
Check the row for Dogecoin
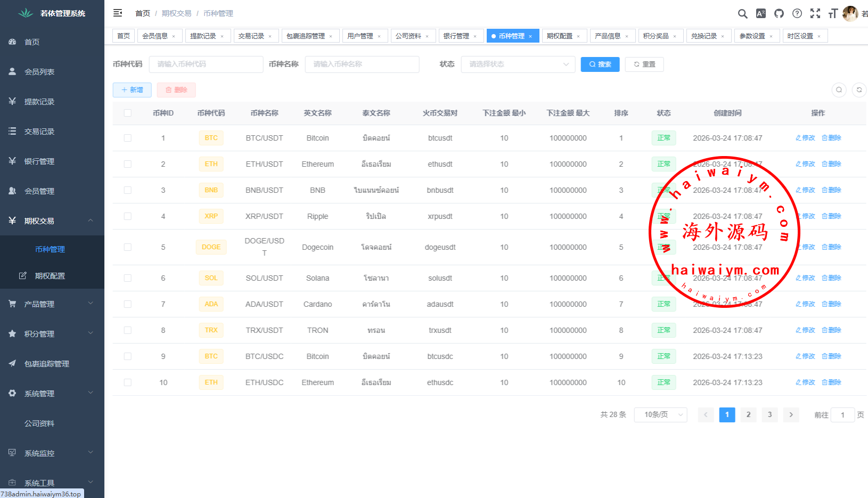pos(128,247)
